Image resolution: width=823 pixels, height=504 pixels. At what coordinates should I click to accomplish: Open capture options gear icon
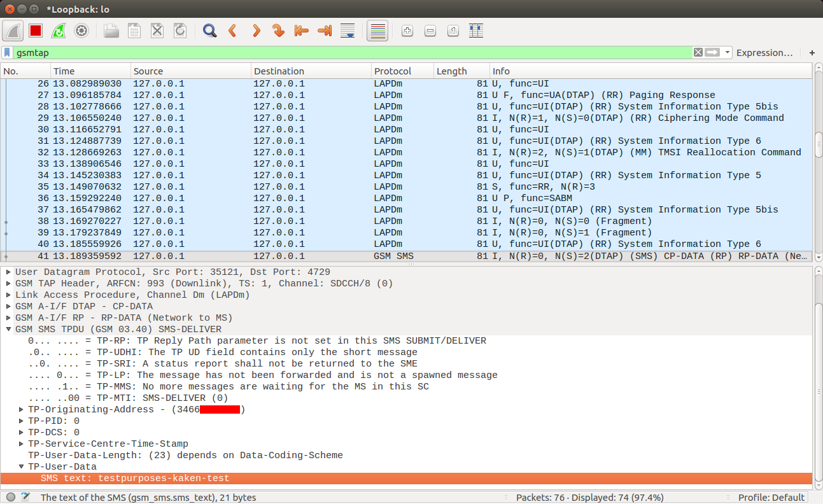click(x=81, y=31)
